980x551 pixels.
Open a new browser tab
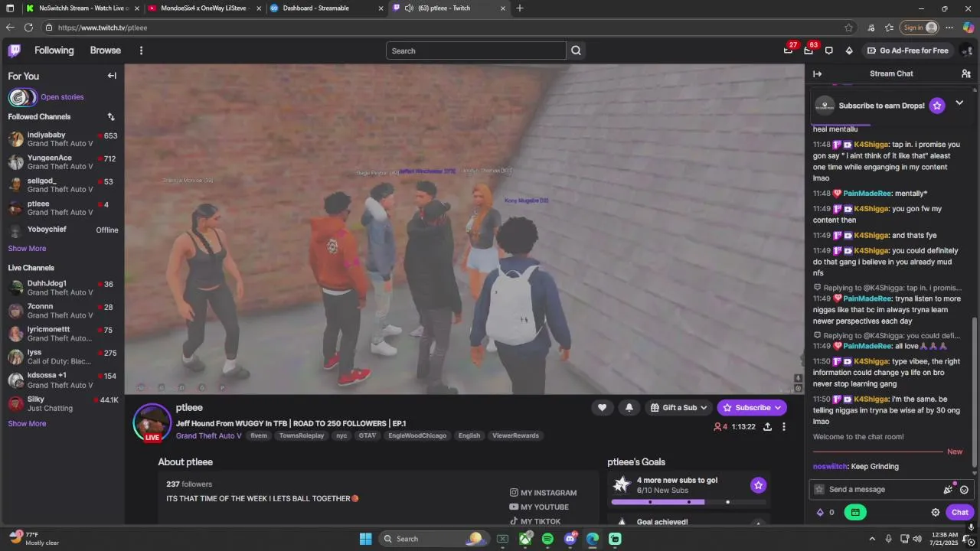coord(520,8)
